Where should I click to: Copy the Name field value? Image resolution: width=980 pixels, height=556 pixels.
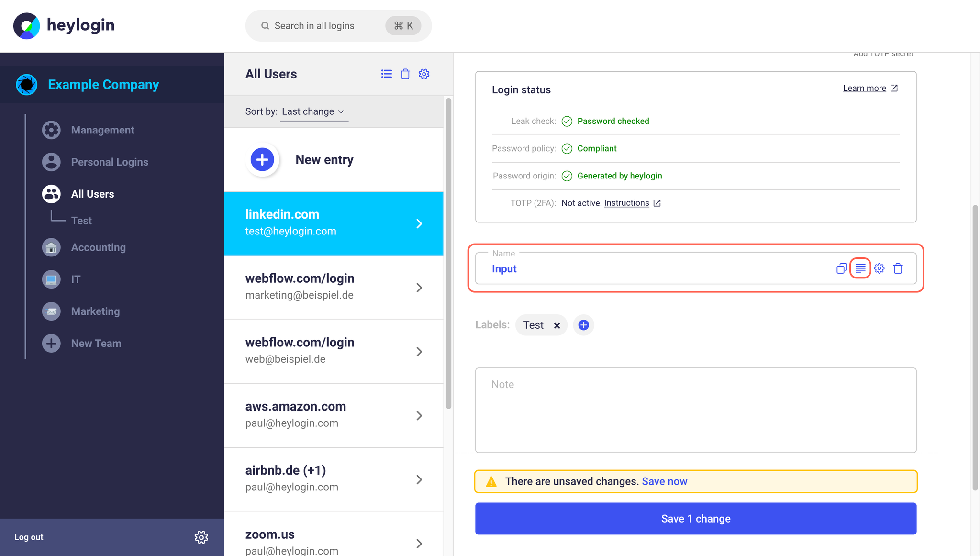pyautogui.click(x=842, y=268)
